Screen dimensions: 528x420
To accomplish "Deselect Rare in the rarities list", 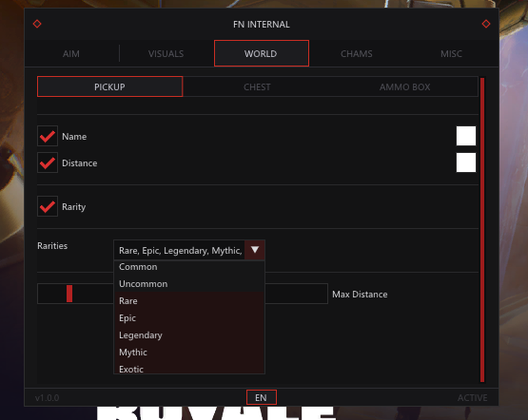I will 189,301.
